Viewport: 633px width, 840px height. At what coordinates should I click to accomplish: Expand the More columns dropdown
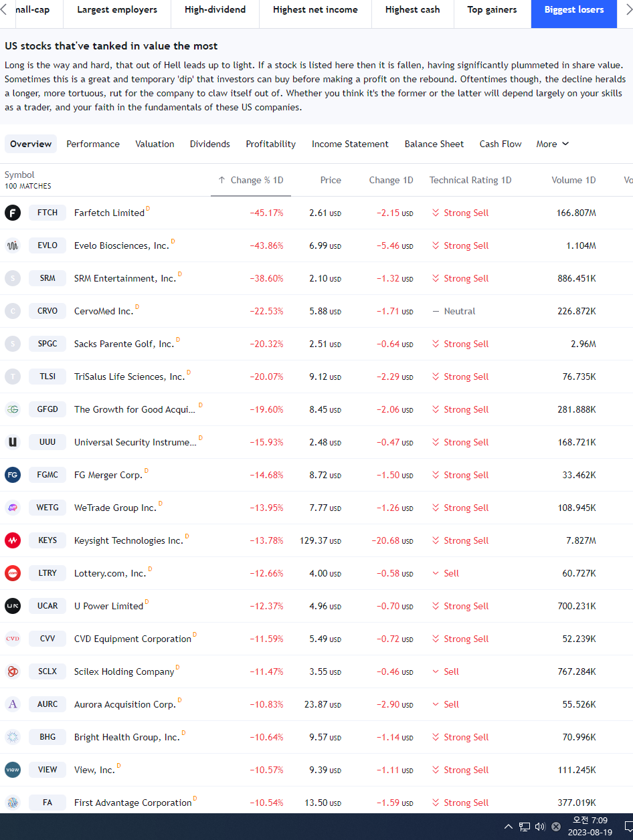(x=553, y=144)
